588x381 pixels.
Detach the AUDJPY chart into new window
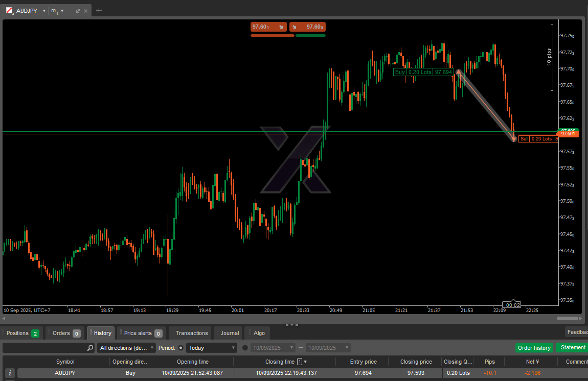coord(78,11)
